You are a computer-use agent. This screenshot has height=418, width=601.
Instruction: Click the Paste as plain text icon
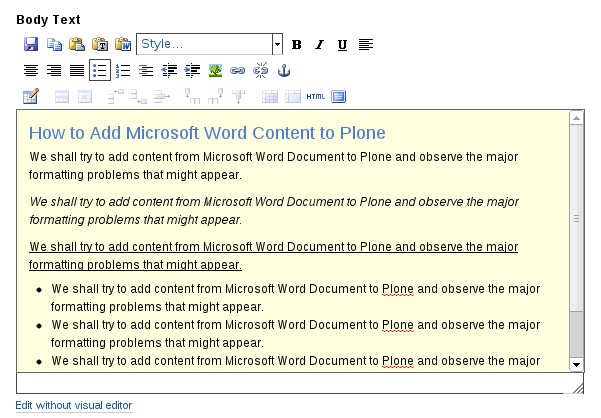pos(100,44)
